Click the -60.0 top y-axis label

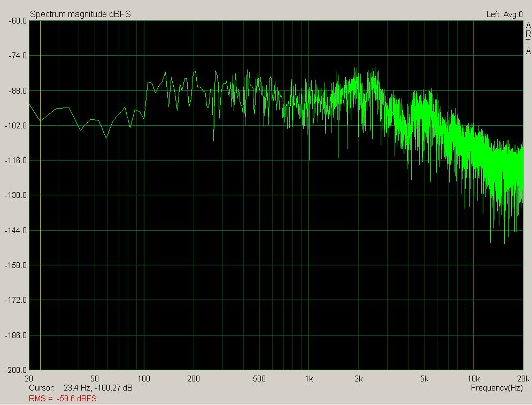point(17,21)
